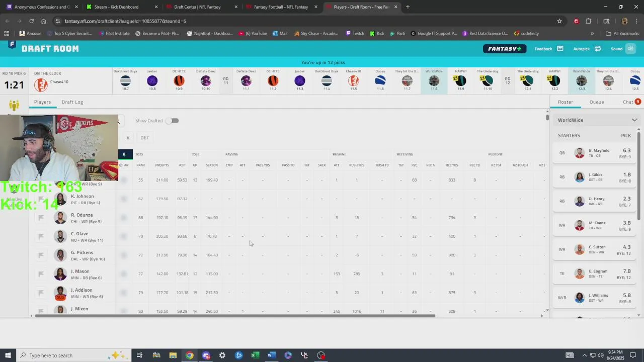
Task: Open the YouTube bookmark
Action: coord(253,33)
